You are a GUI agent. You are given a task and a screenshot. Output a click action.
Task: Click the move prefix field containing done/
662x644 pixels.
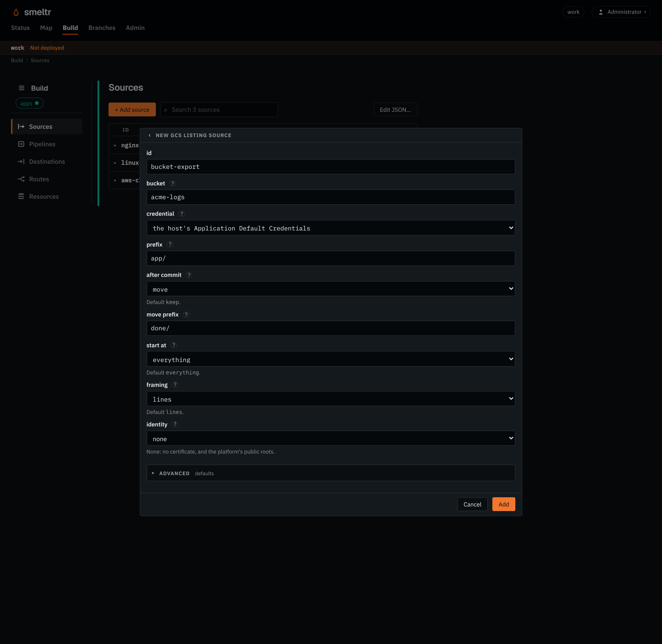[331, 328]
